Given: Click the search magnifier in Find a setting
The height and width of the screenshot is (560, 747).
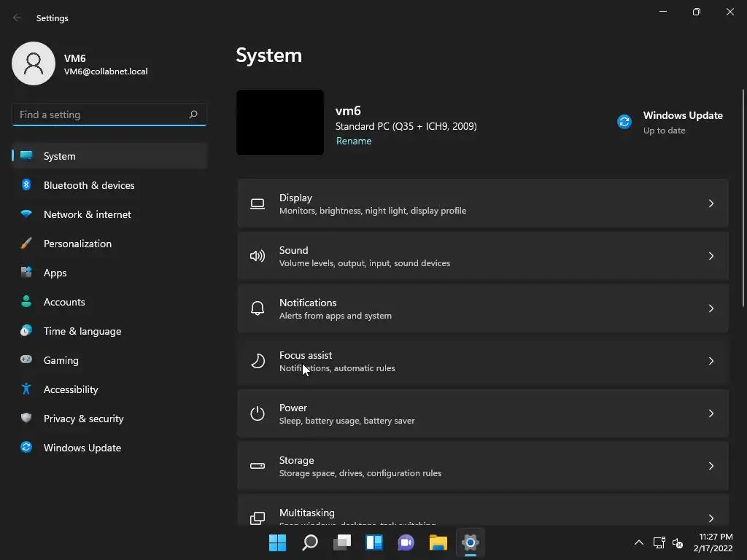Looking at the screenshot, I should [x=193, y=114].
